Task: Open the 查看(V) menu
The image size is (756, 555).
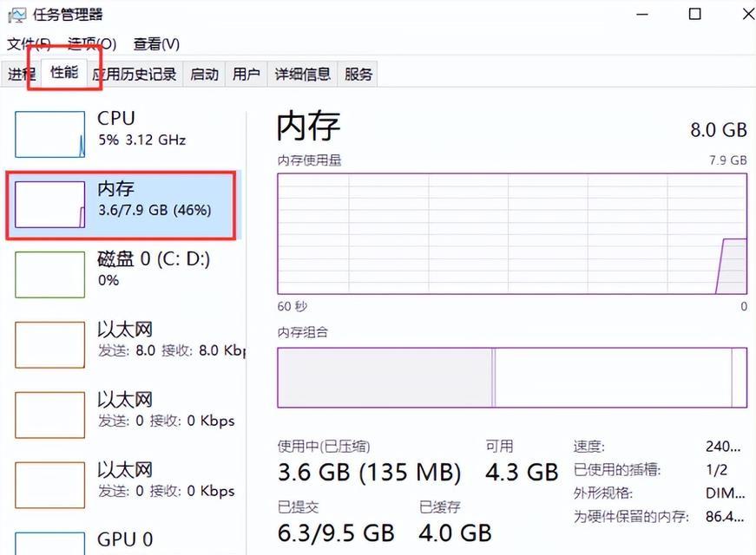Action: click(157, 44)
